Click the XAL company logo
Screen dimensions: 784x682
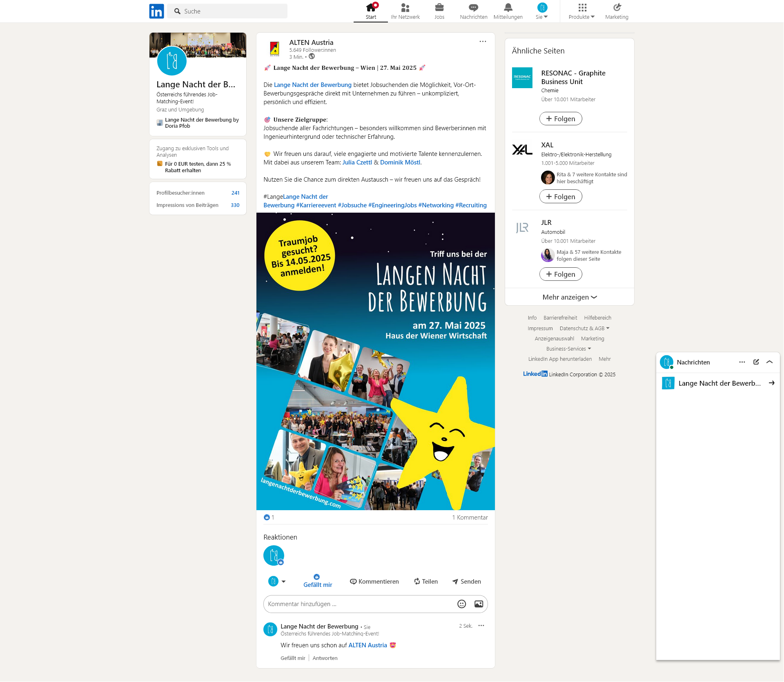click(x=522, y=149)
